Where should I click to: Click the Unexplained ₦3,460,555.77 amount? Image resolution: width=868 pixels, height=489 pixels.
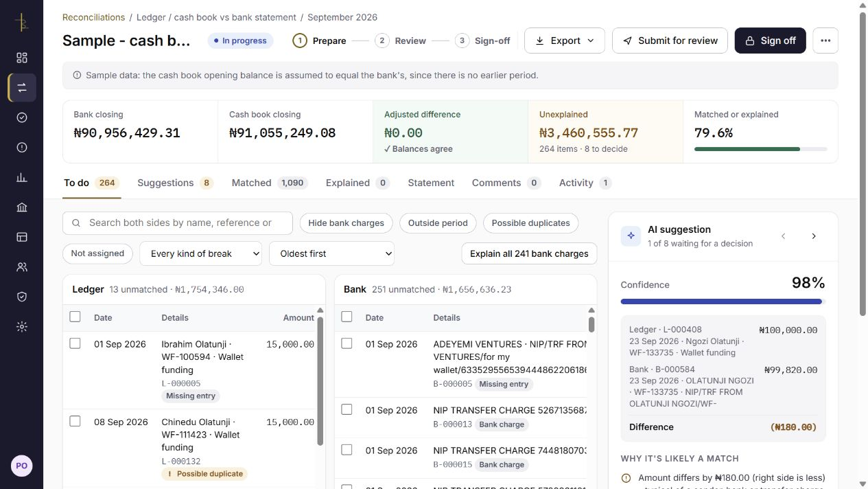tap(589, 133)
